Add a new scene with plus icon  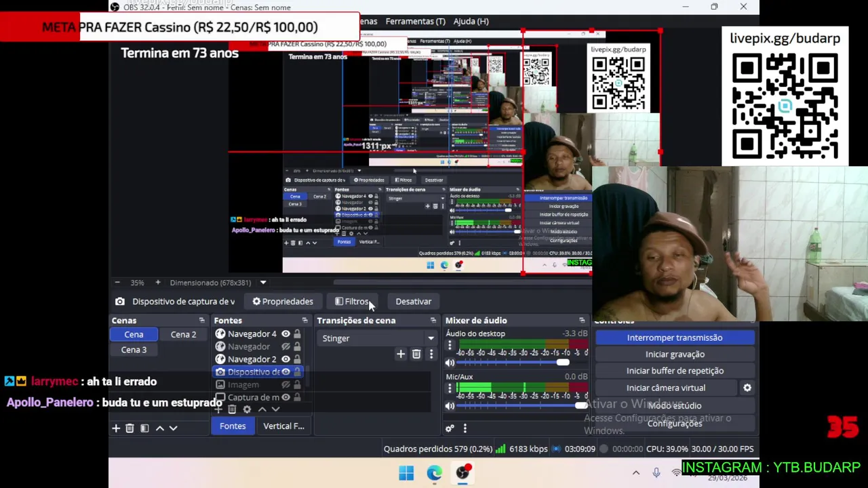[116, 428]
